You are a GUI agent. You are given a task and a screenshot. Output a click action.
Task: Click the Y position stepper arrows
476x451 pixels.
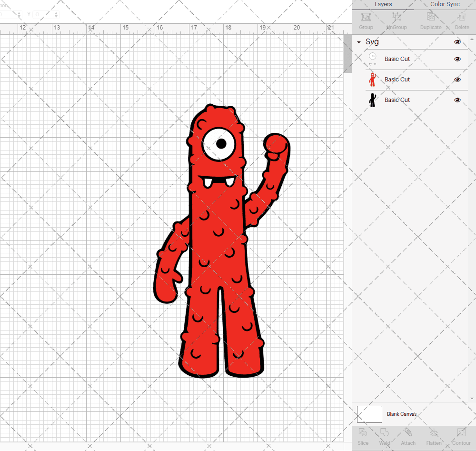pyautogui.click(x=56, y=15)
